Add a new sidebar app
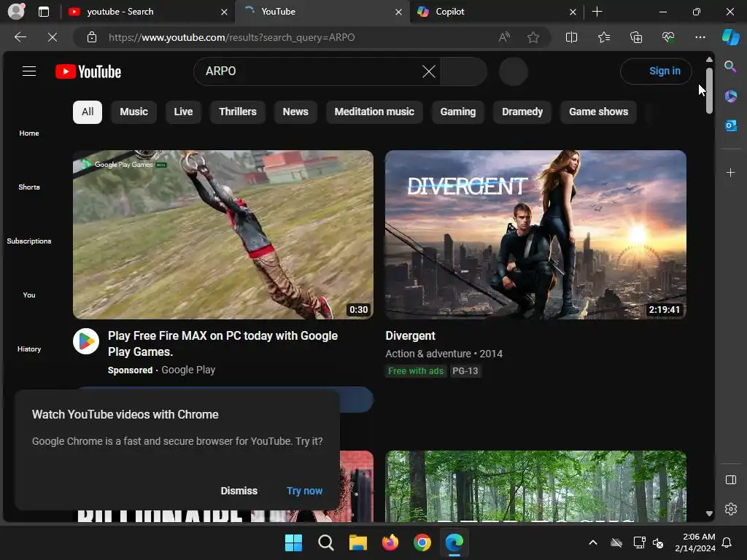747x560 pixels. click(x=730, y=172)
